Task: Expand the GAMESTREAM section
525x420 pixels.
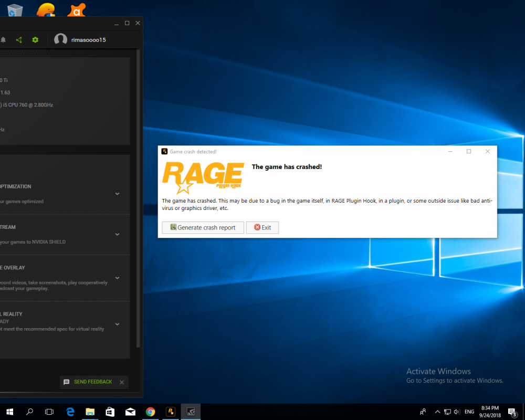Action: pos(117,234)
